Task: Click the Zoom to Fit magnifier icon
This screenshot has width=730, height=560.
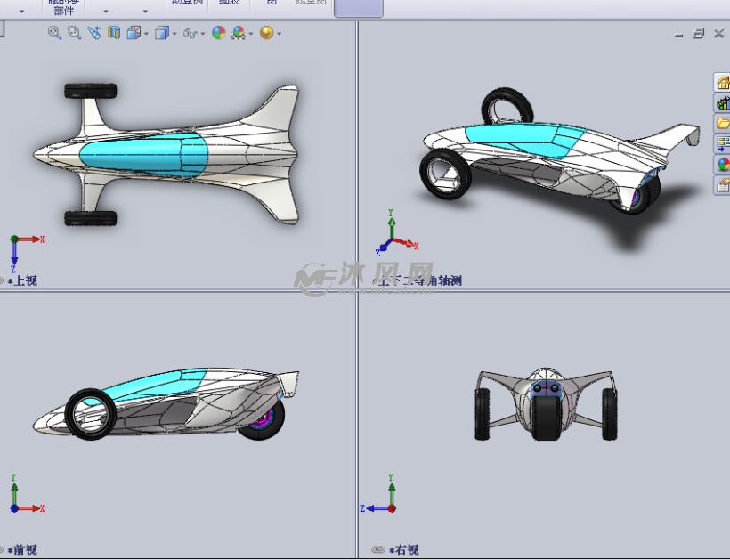Action: click(54, 33)
